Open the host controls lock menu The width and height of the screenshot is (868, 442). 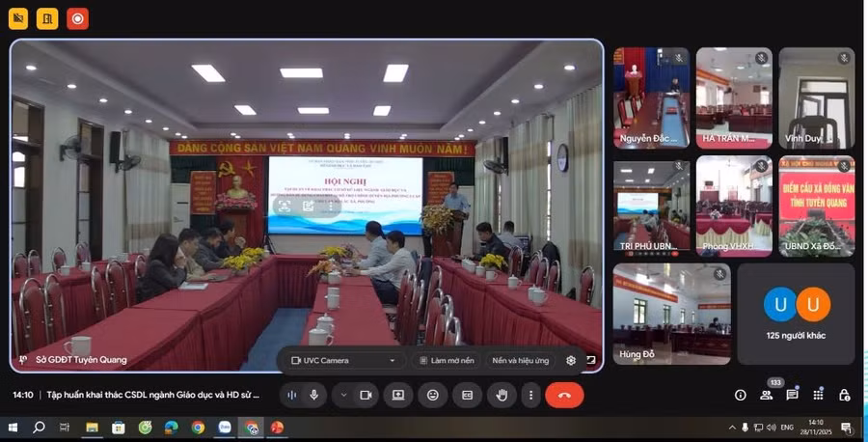[844, 395]
